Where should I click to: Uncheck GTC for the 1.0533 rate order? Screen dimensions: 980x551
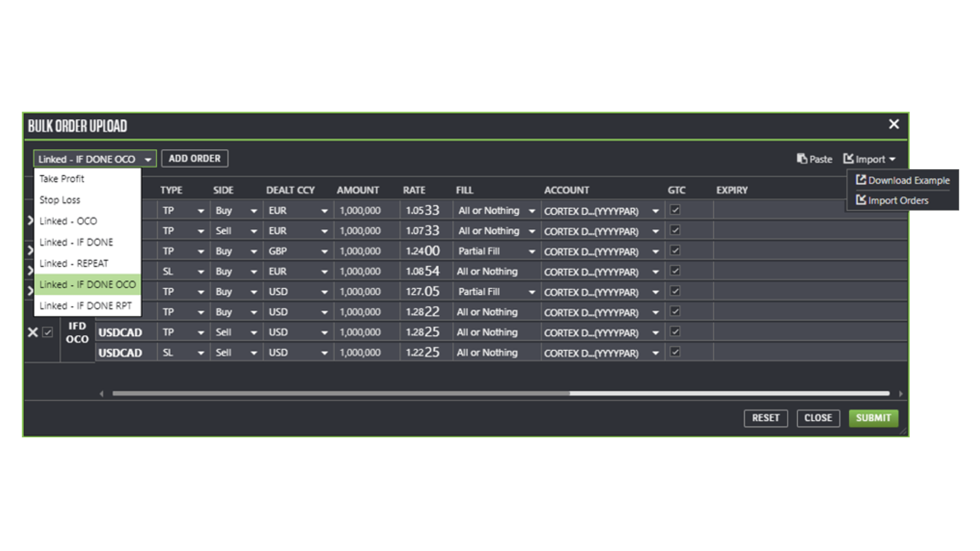point(675,210)
